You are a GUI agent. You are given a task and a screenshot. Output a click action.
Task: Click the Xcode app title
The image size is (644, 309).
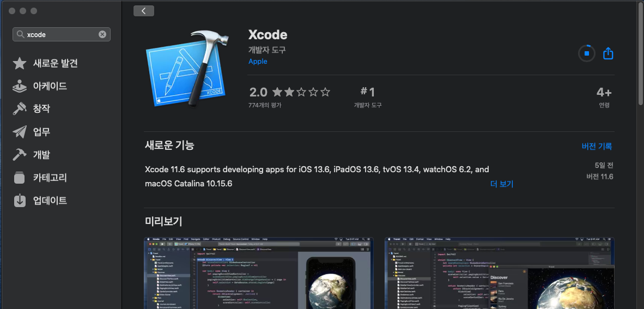point(268,34)
